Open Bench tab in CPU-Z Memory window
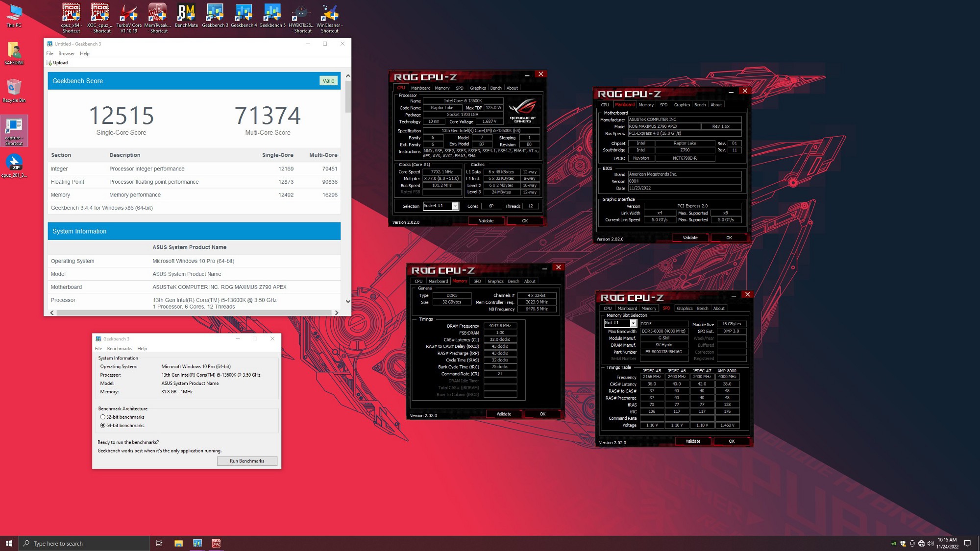This screenshot has width=980, height=551. click(x=514, y=281)
